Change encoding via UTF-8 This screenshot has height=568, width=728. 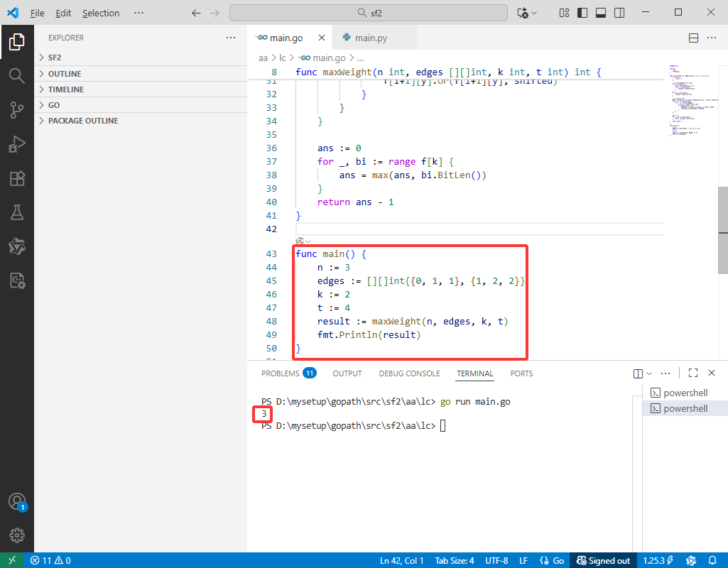coord(496,561)
